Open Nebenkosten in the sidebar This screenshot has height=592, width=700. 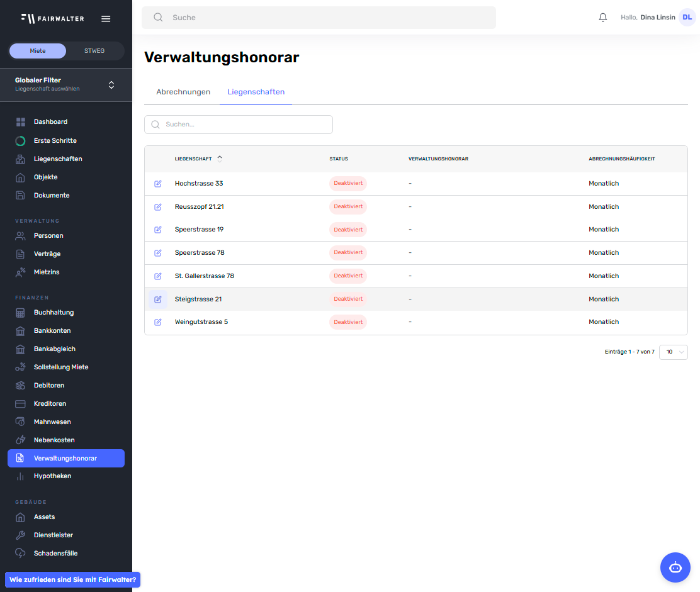coord(54,440)
